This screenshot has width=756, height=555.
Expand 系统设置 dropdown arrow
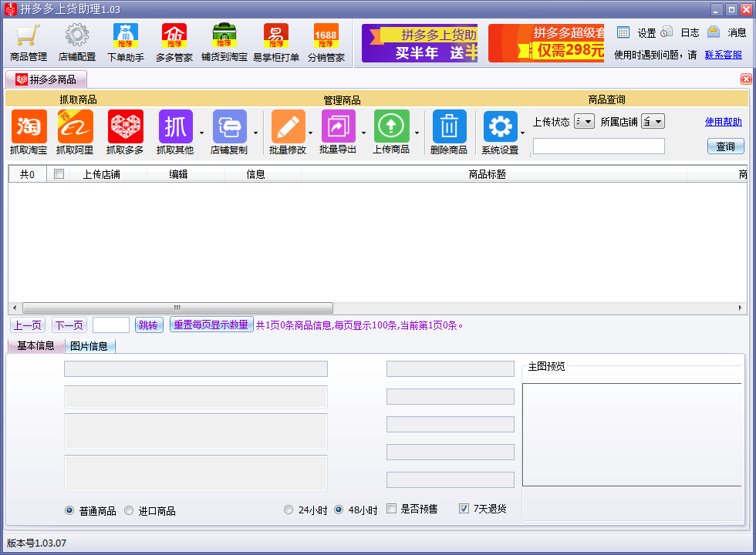tap(523, 133)
